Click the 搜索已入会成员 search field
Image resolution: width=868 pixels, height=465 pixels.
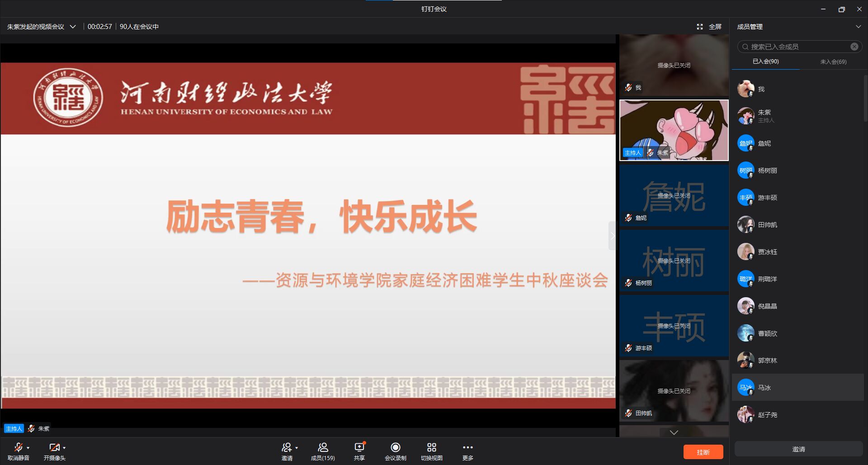coord(799,47)
